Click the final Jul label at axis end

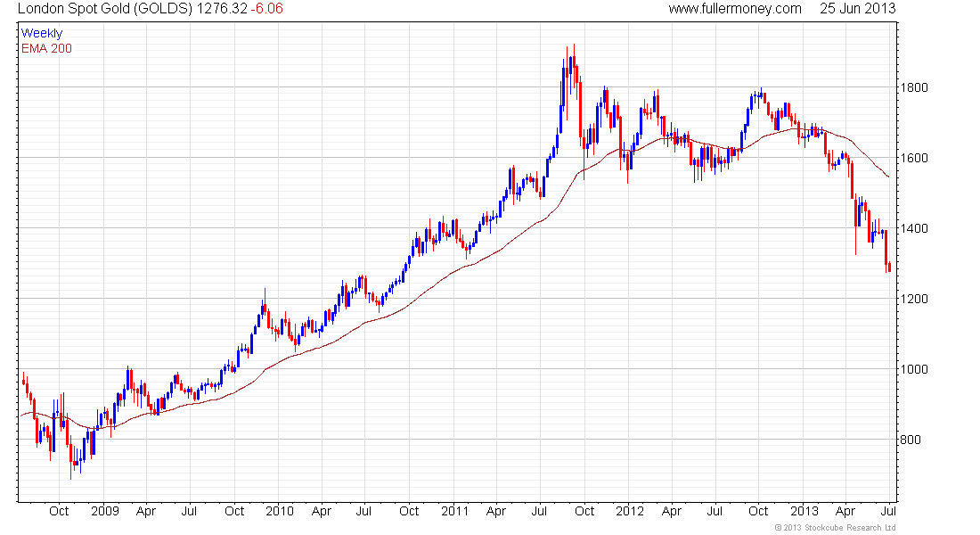(888, 511)
